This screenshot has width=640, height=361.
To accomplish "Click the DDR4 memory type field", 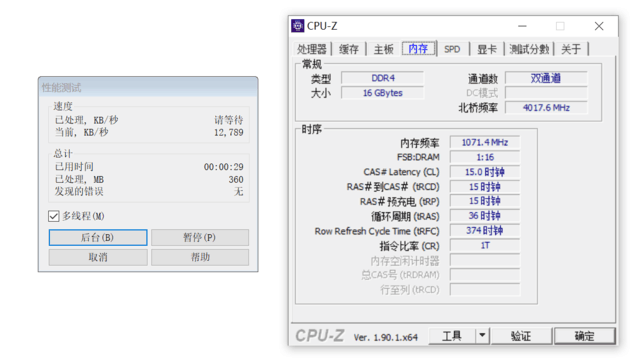I will point(382,78).
